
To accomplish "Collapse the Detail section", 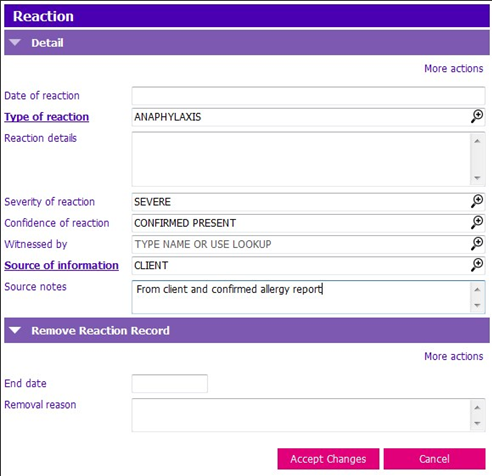I will (15, 43).
